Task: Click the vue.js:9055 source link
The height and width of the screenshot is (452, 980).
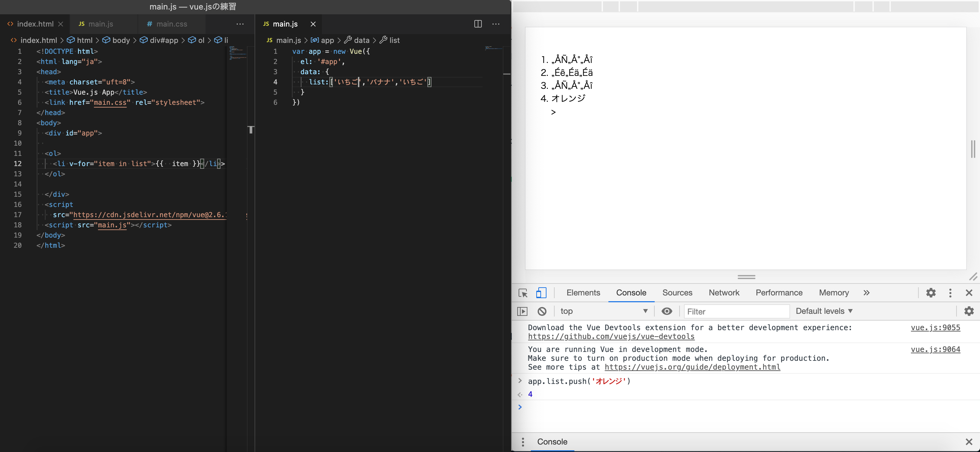Action: 936,327
